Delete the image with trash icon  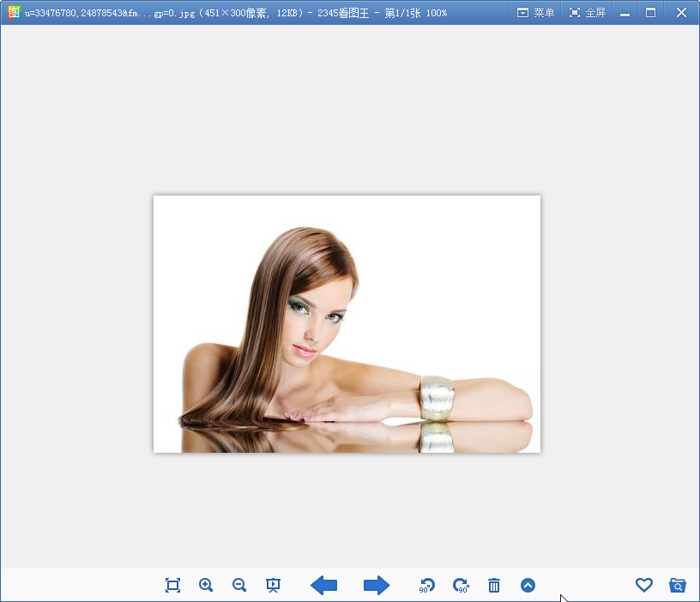[494, 585]
